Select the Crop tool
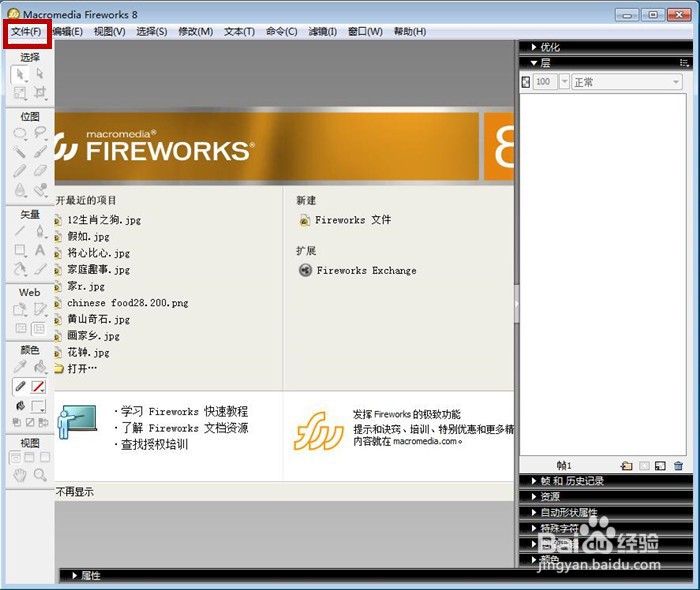Image resolution: width=700 pixels, height=590 pixels. click(40, 92)
